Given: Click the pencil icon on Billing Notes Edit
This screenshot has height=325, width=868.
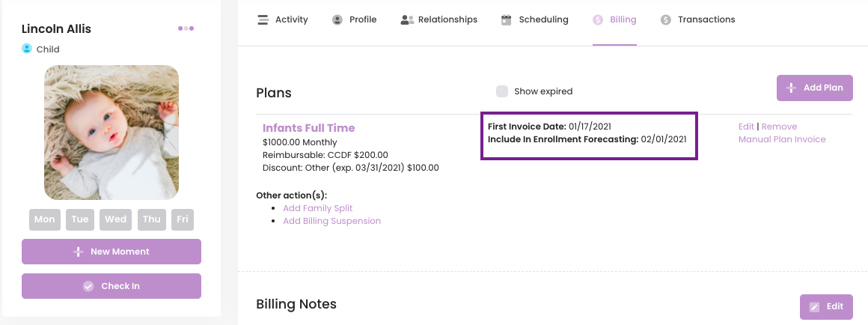Looking at the screenshot, I should coord(814,307).
